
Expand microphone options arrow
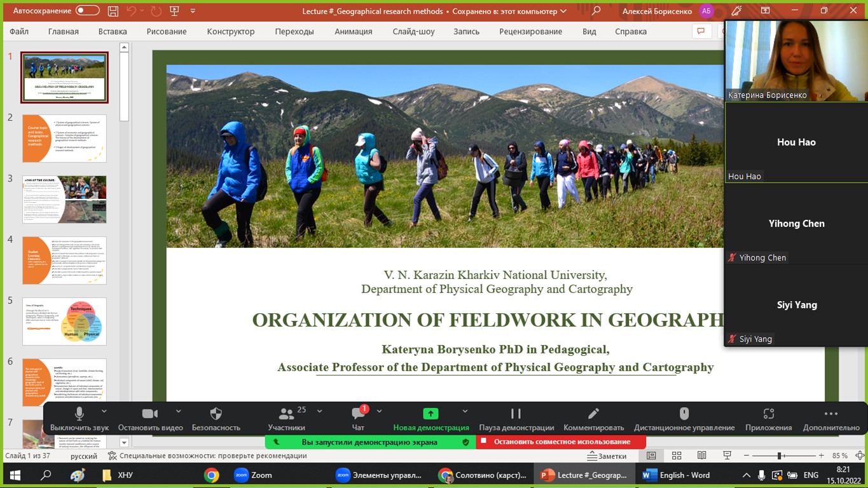104,411
